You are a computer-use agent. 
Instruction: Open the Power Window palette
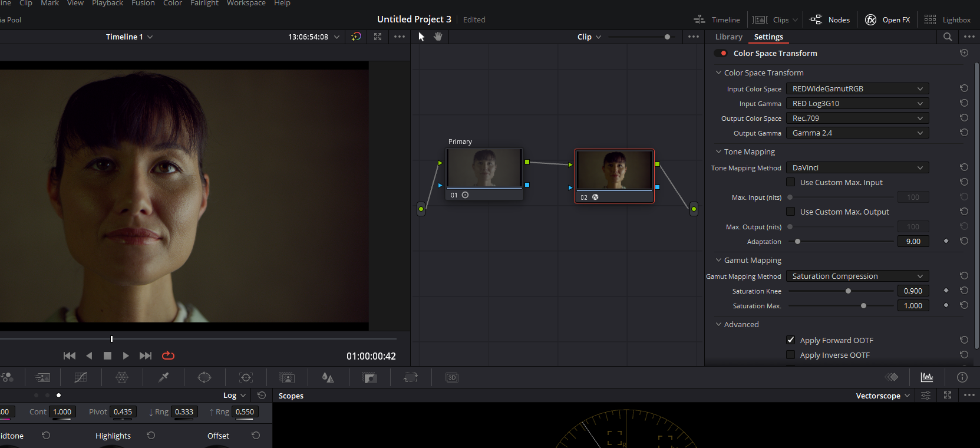click(204, 377)
